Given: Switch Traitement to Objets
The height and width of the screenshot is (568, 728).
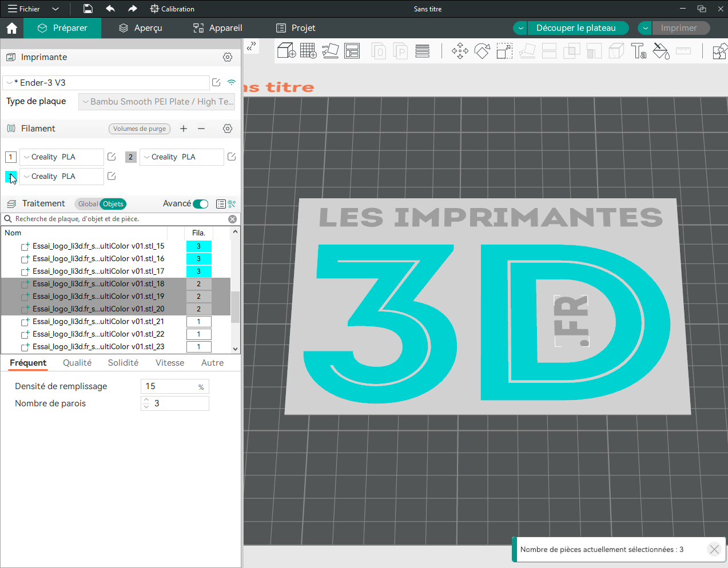Looking at the screenshot, I should coord(113,204).
